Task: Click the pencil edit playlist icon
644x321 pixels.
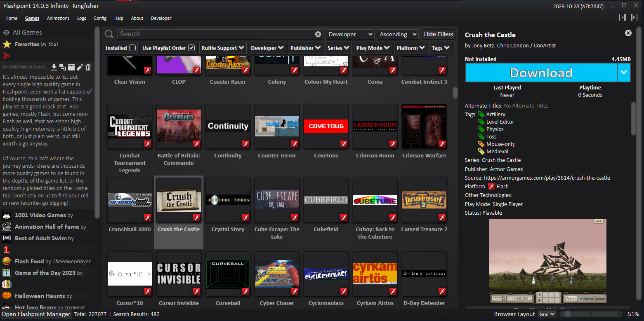Action: (80, 67)
